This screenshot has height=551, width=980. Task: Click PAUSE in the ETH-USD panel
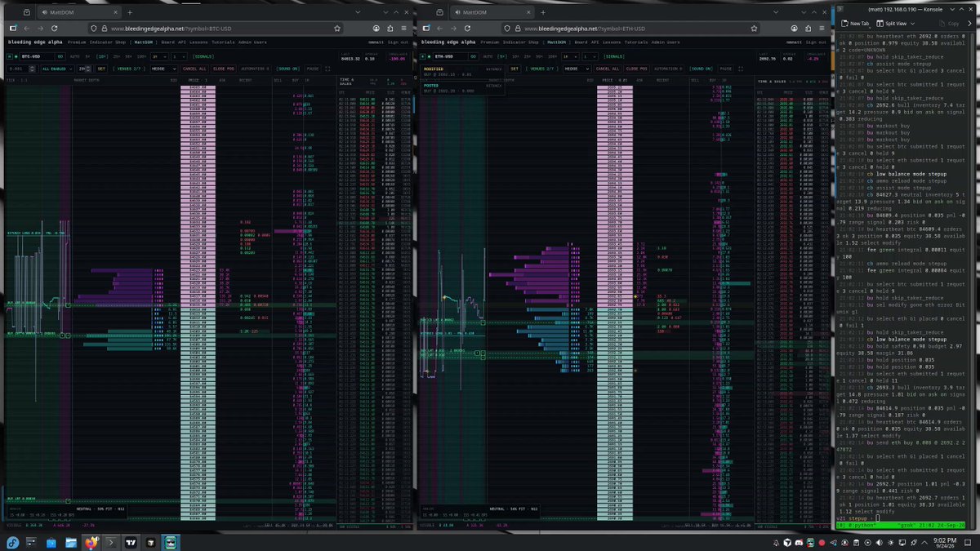725,69
